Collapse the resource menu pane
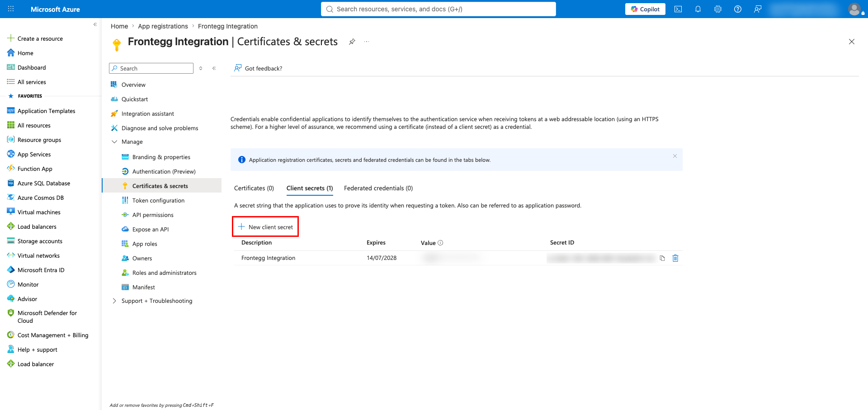 [214, 68]
